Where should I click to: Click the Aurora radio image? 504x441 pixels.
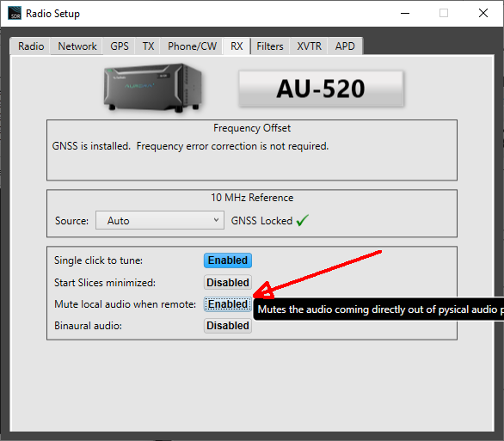(153, 88)
